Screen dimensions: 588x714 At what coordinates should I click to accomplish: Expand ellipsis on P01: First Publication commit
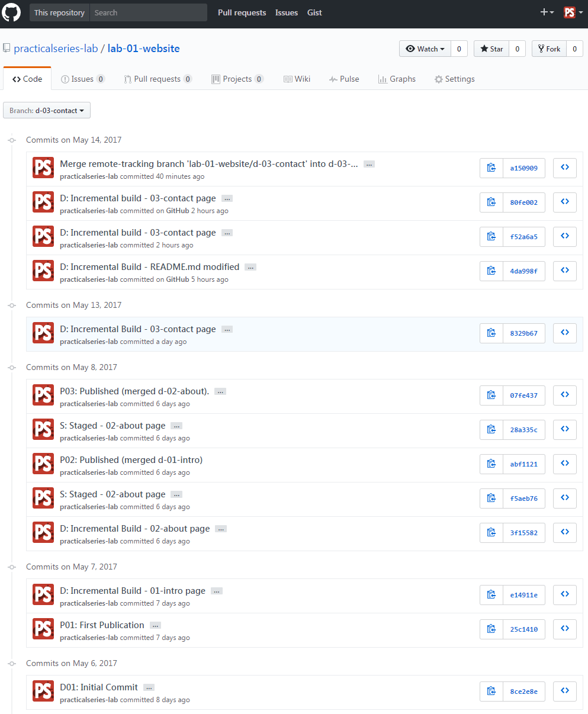click(x=155, y=625)
